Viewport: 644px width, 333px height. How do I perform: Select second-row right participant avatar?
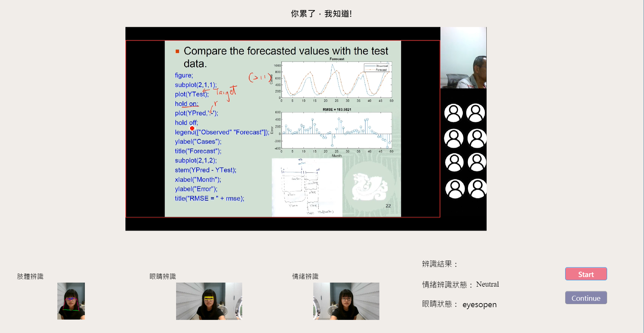tap(477, 138)
